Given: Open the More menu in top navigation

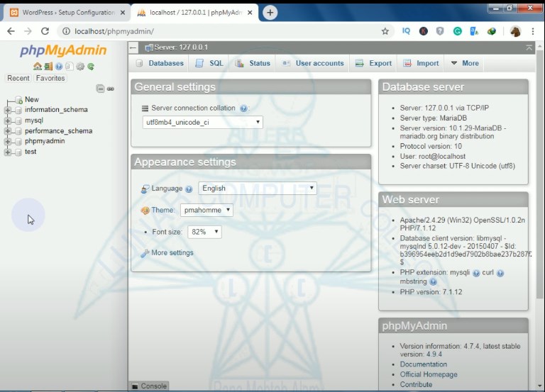Looking at the screenshot, I should pos(464,63).
